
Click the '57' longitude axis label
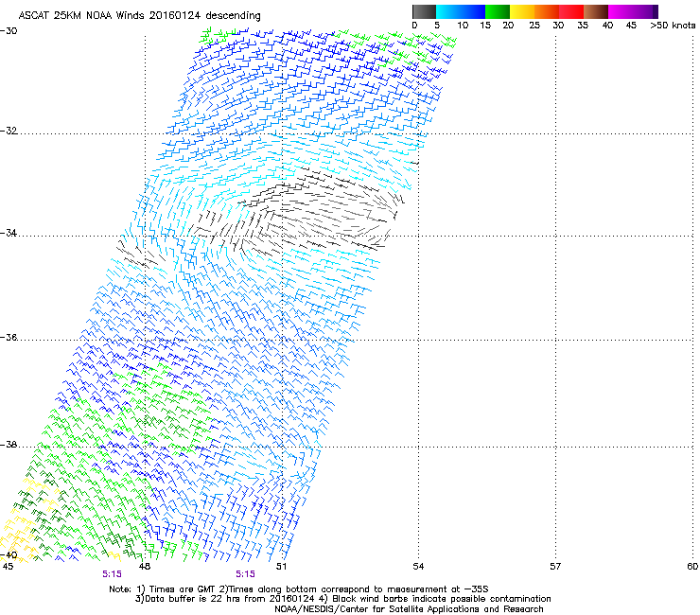pos(555,567)
